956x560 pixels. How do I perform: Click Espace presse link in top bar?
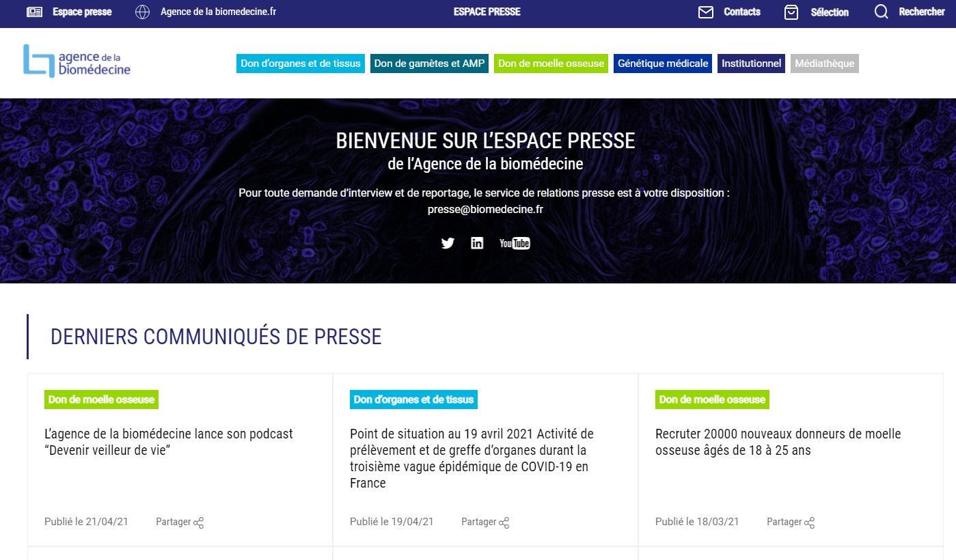coord(82,12)
